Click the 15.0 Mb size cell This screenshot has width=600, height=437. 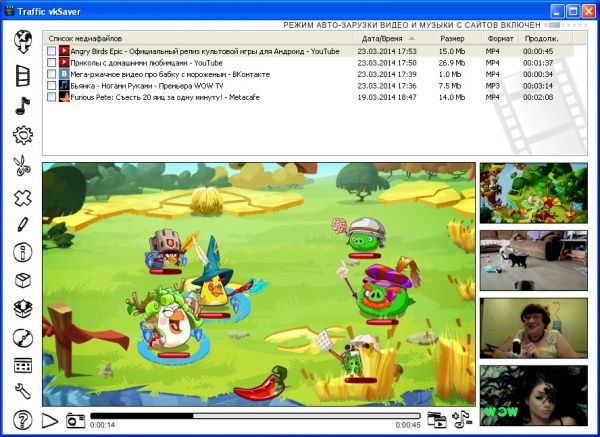click(x=452, y=51)
